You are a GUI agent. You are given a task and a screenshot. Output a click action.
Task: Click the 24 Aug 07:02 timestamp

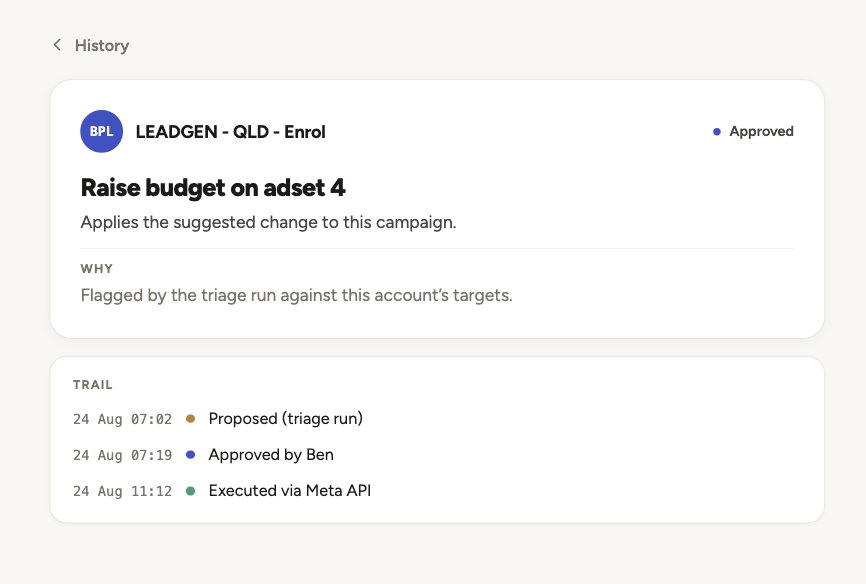click(122, 419)
